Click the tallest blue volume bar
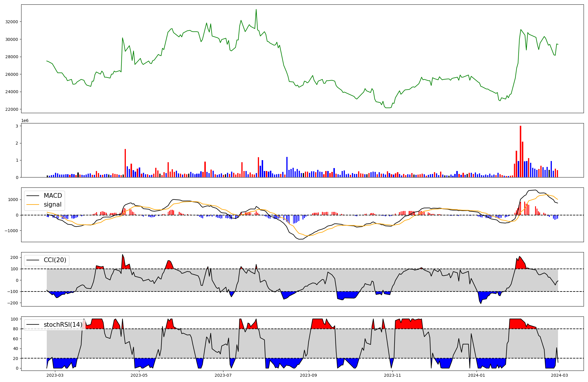588x382 pixels. point(287,167)
